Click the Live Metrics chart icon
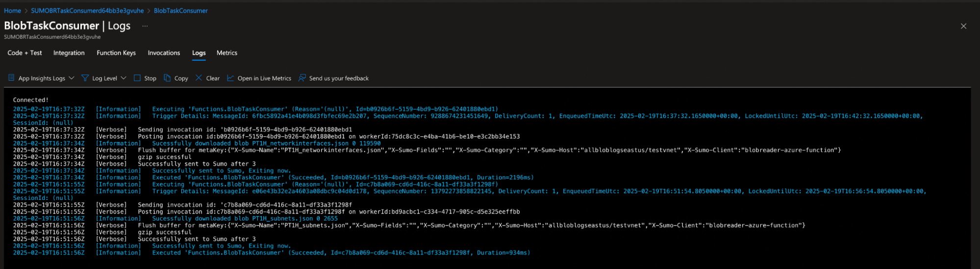 [230, 78]
